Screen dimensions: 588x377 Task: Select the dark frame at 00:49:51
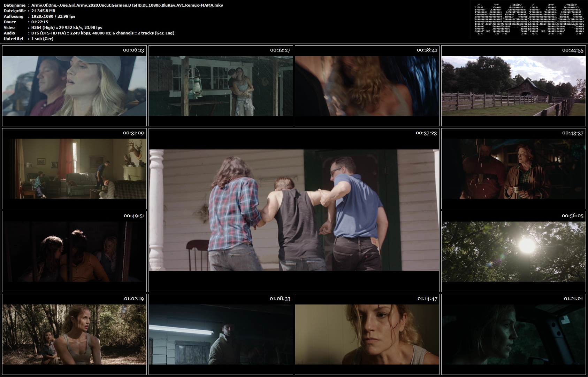(74, 251)
